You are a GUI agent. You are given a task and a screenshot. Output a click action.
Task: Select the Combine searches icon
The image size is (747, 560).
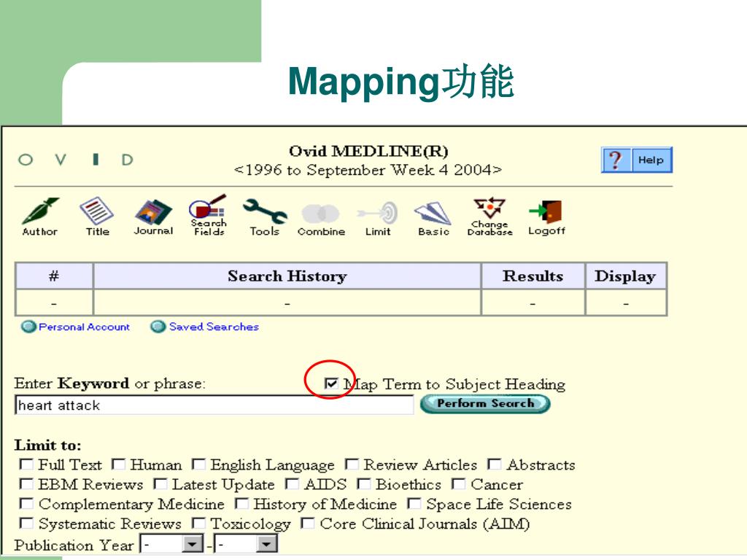pos(321,220)
